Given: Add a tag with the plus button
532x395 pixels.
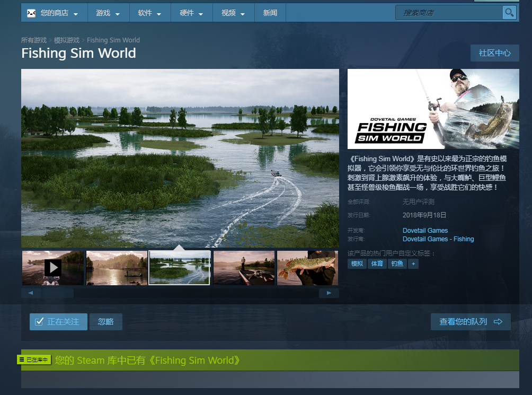Looking at the screenshot, I should [x=413, y=264].
